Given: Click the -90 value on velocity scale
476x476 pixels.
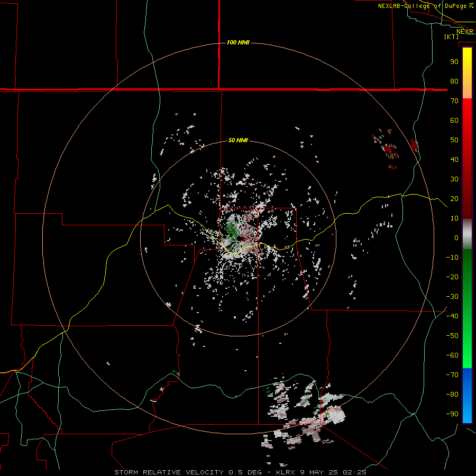Looking at the screenshot, I should (452, 414).
